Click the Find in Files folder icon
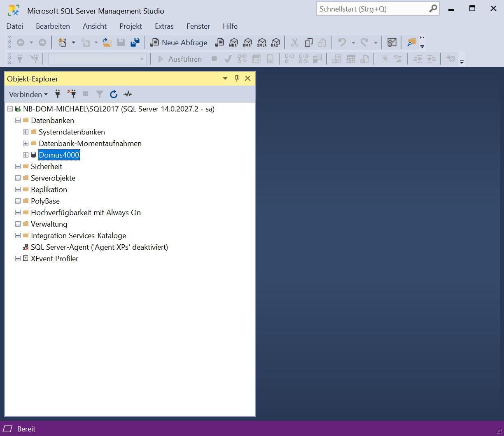 [411, 42]
